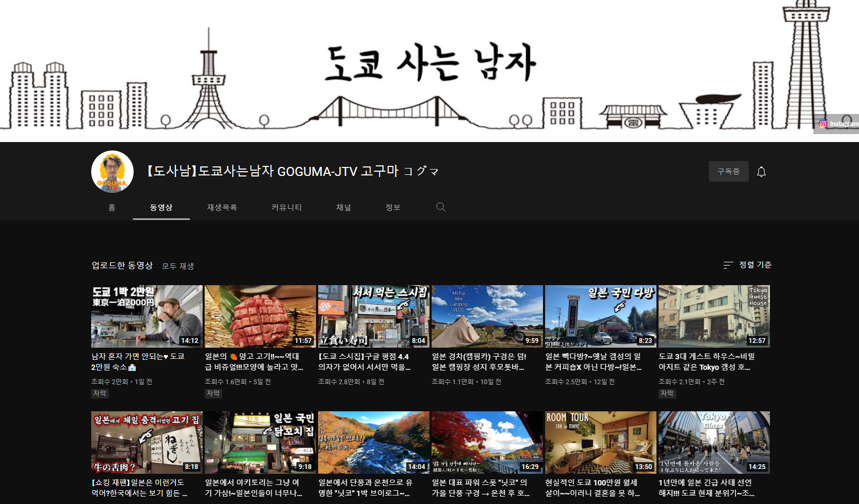Open the 일본 국민 다방 thumbnail
The image size is (859, 504).
pos(601,316)
